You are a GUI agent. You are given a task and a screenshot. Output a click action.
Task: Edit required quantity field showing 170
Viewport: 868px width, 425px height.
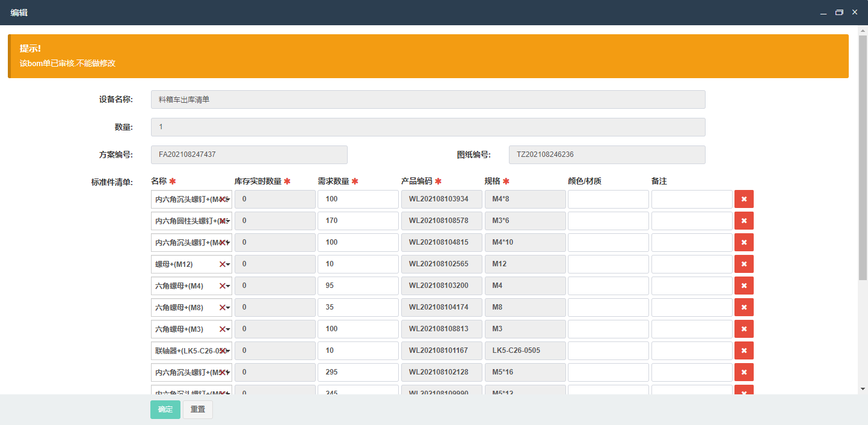click(358, 221)
